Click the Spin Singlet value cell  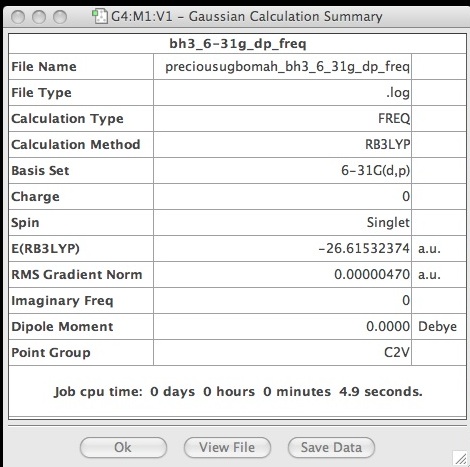click(282, 222)
